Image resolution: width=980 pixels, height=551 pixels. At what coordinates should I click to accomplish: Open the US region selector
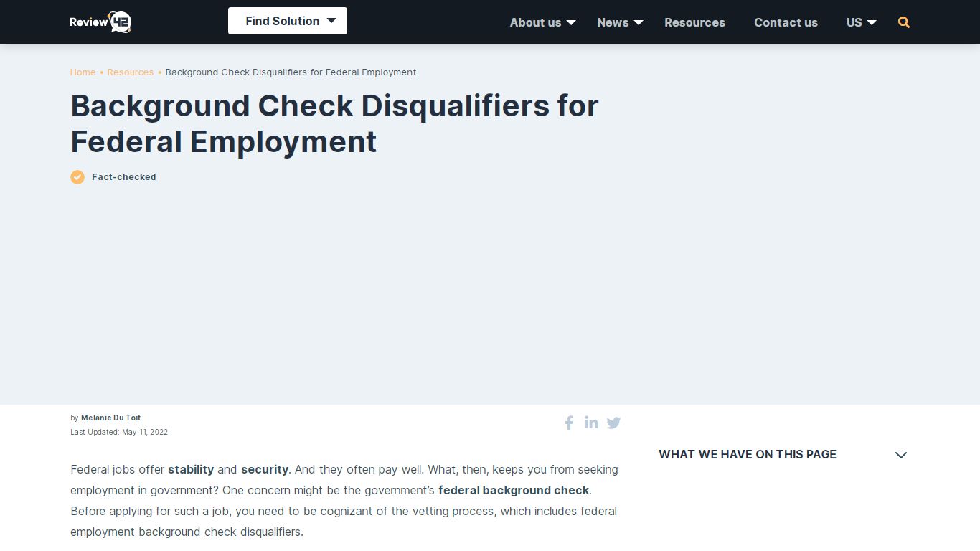[861, 22]
